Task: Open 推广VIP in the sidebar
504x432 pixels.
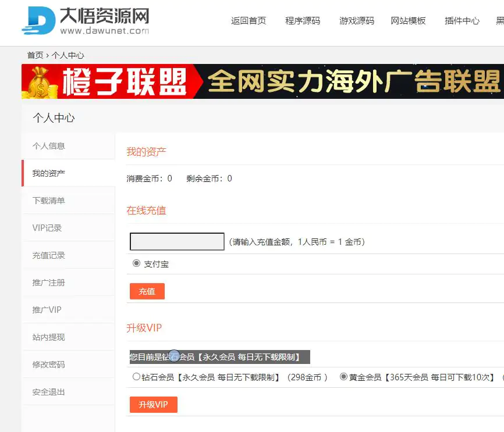Action: click(x=68, y=310)
